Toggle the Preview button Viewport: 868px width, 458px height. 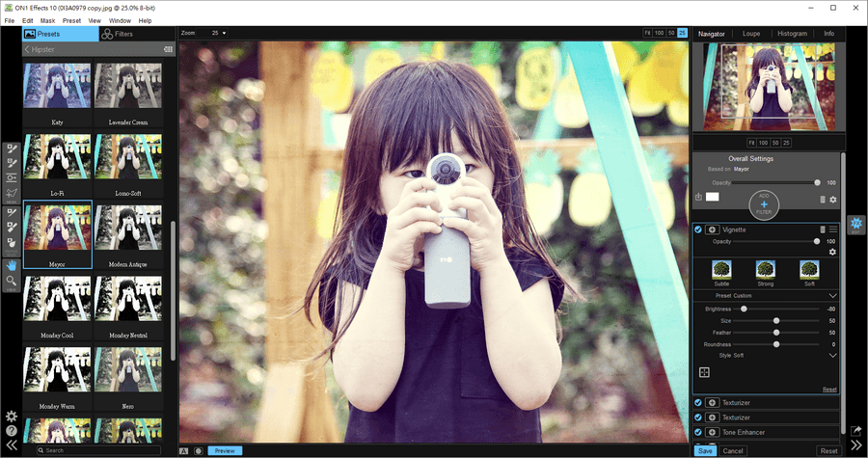pos(225,451)
